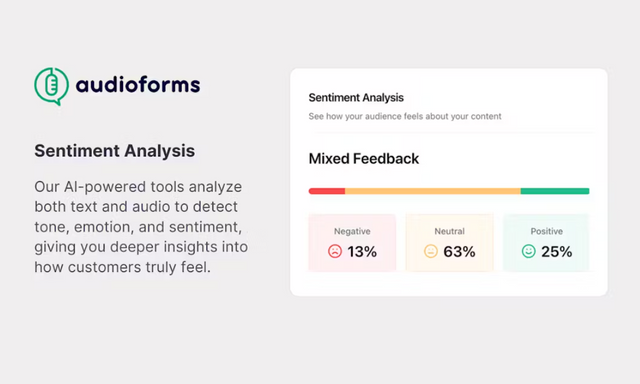Click the 25% positive value
The image size is (640, 384).
(x=557, y=251)
